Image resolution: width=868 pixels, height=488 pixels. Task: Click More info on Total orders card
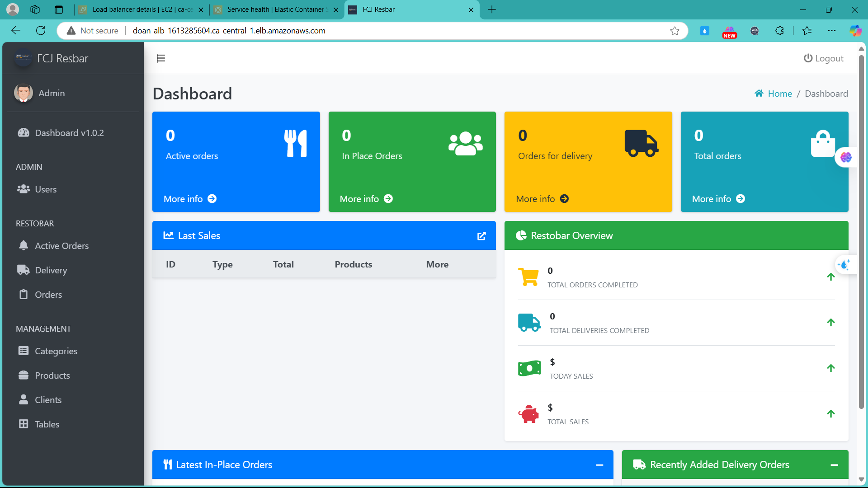(x=718, y=199)
